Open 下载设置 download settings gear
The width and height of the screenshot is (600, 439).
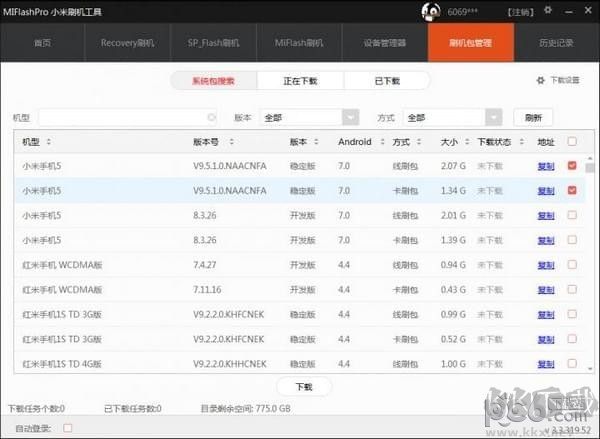(x=541, y=80)
